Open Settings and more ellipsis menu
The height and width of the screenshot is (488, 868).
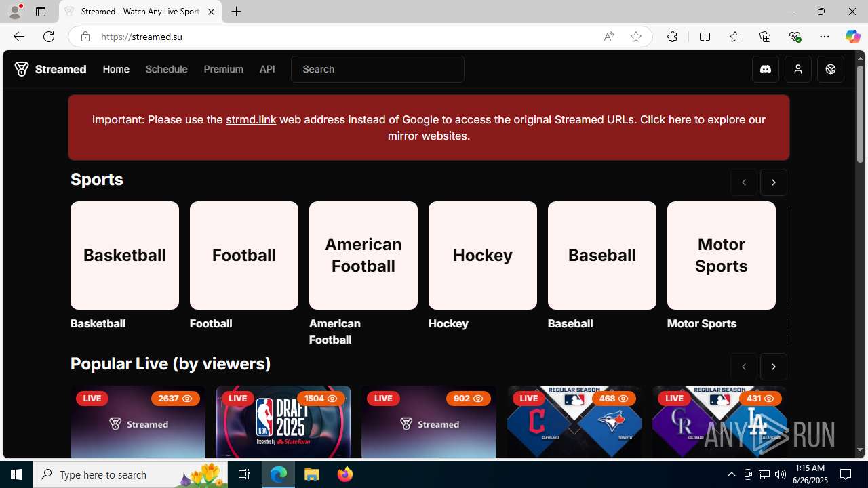[825, 37]
